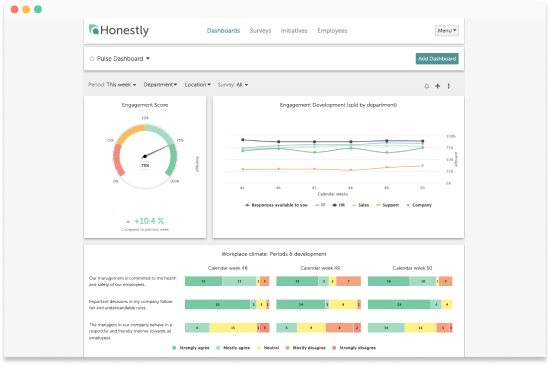Open the Employees tab
550x365 pixels.
coord(332,31)
